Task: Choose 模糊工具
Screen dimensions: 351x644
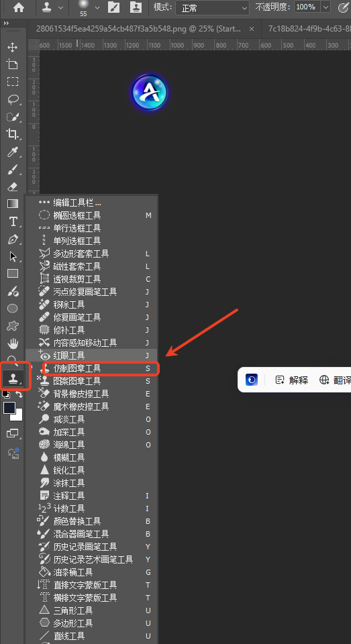Action: tap(92, 458)
